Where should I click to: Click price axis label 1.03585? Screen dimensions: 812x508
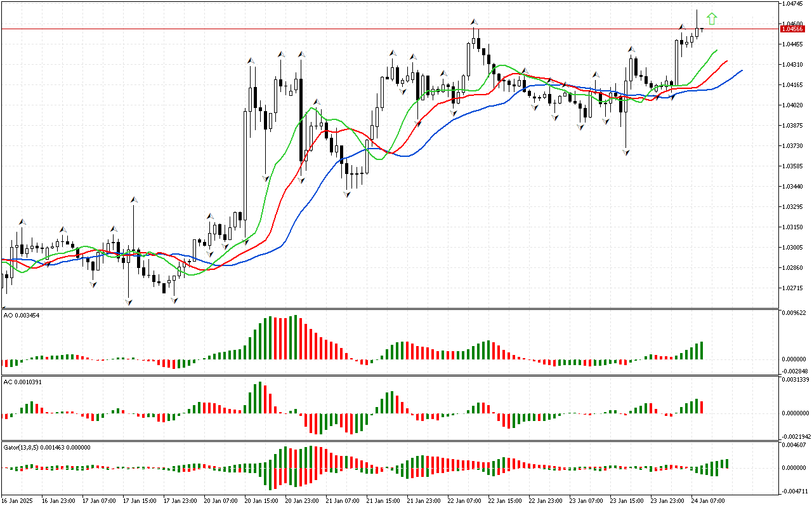click(x=793, y=166)
